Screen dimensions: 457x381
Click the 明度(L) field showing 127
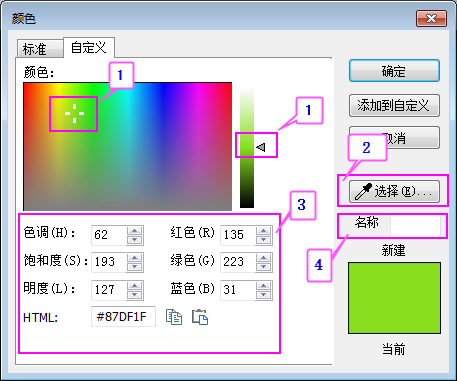(109, 290)
